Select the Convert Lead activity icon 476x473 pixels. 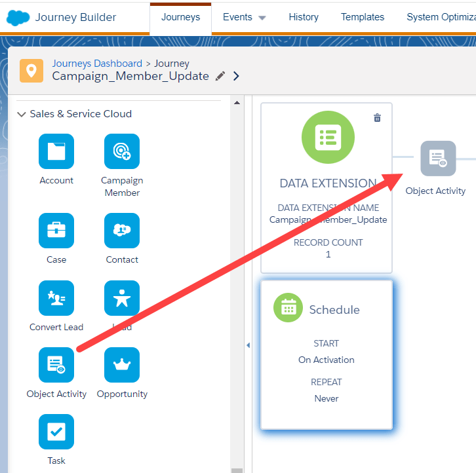coord(56,298)
